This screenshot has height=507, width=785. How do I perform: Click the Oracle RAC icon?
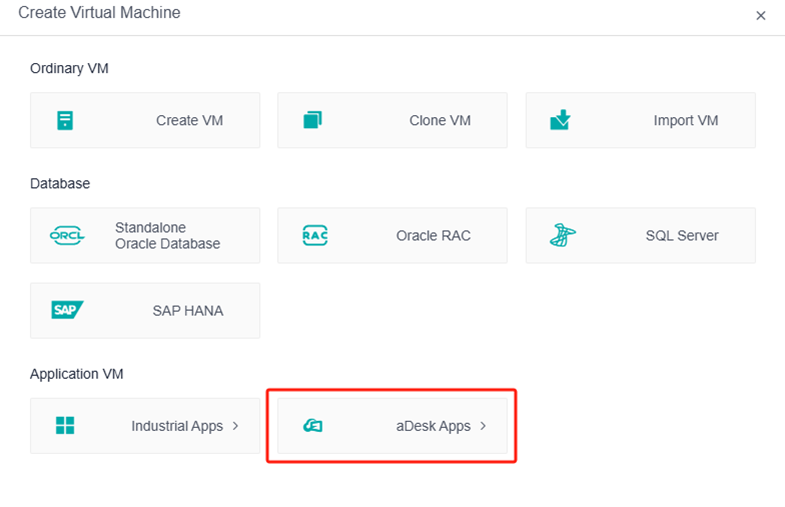point(314,236)
